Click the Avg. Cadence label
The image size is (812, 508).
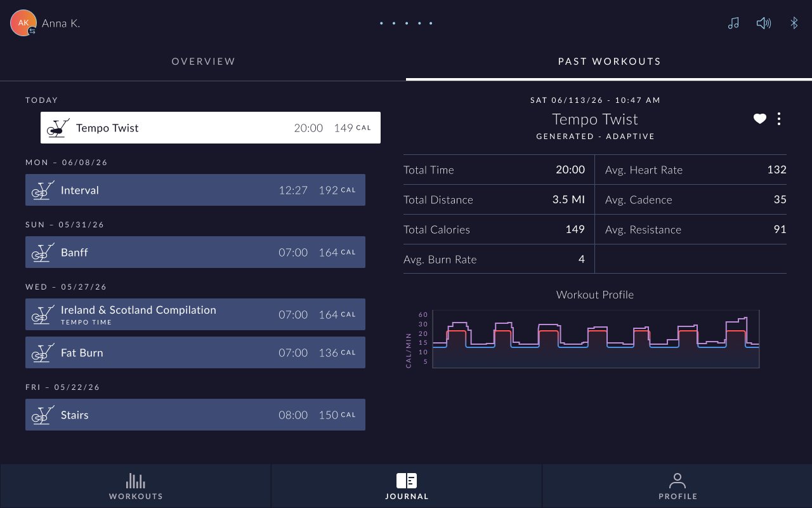[x=638, y=199]
